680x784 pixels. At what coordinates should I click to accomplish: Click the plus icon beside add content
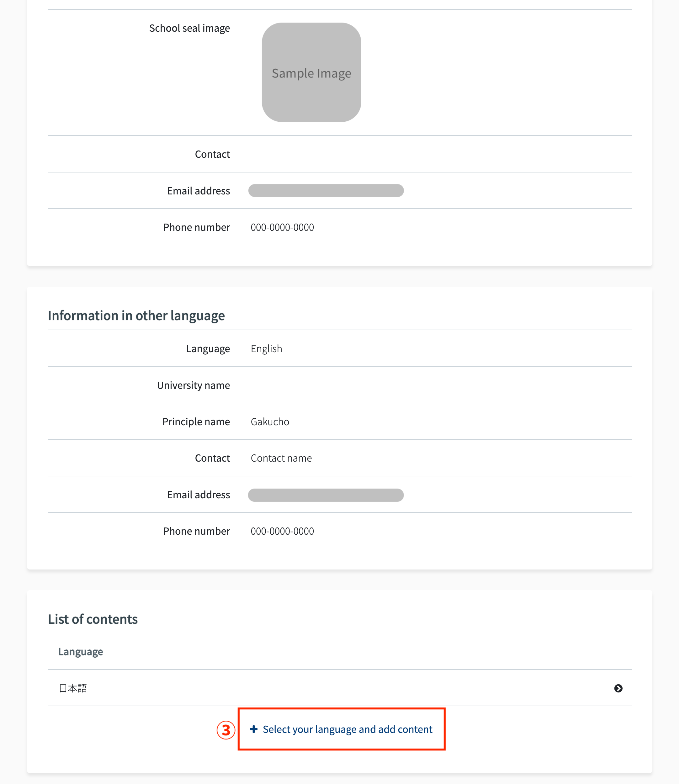[253, 729]
